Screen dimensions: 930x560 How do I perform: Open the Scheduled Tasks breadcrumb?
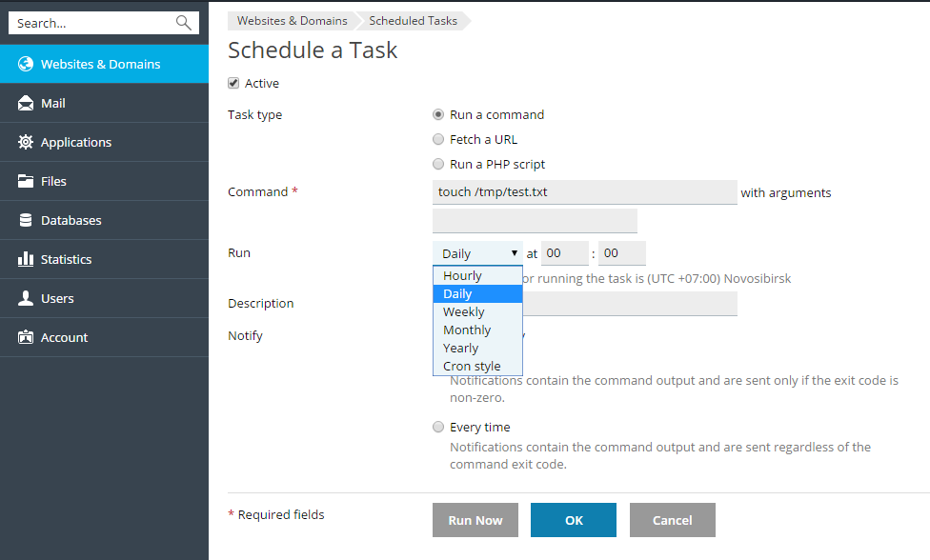point(413,21)
